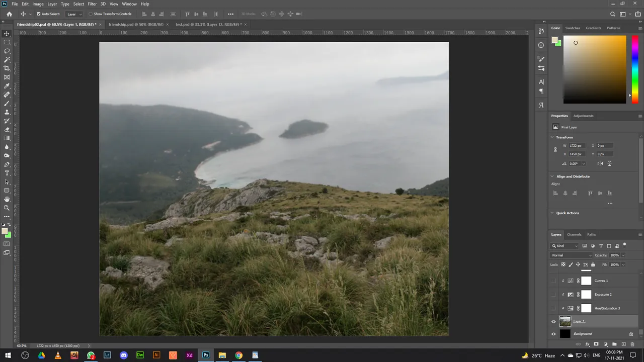The height and width of the screenshot is (362, 644).
Task: Select the Pen tool
Action: click(7, 164)
